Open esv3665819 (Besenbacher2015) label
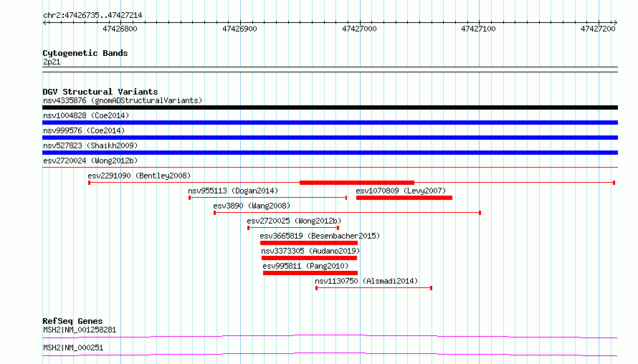Screen dimensions: 638x364 point(320,236)
